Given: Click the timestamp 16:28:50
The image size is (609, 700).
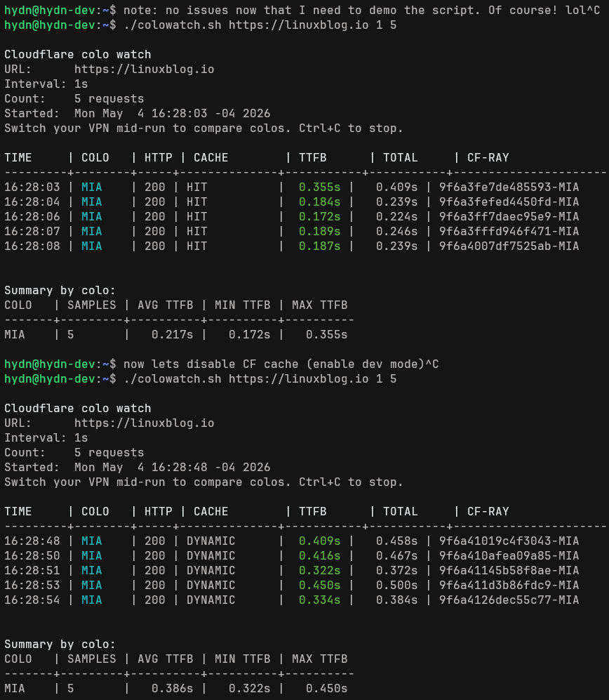Looking at the screenshot, I should 32,556.
